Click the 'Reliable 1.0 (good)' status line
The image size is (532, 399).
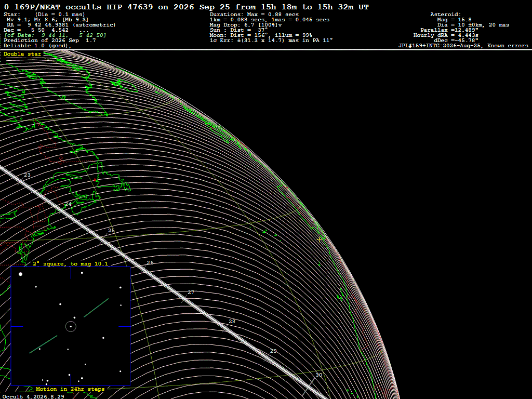pos(37,46)
